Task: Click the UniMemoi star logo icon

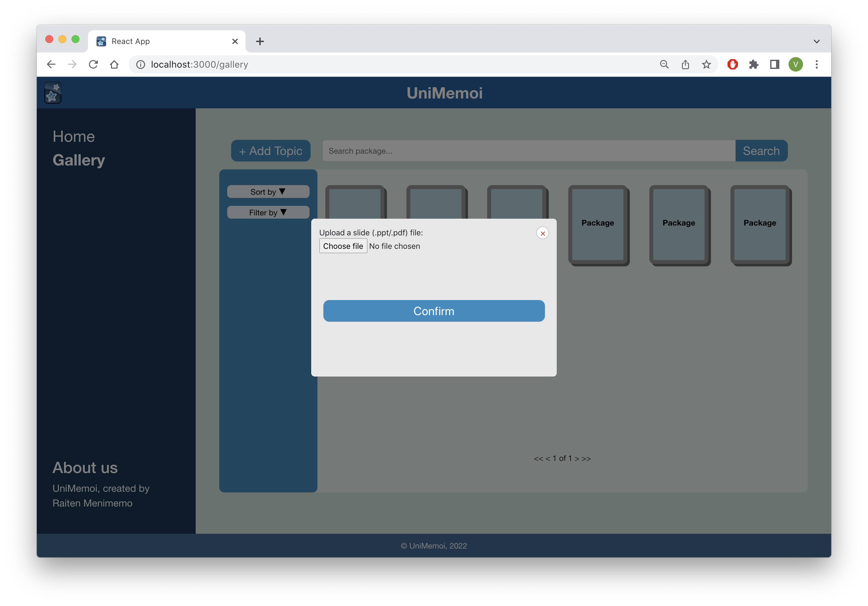Action: (53, 93)
